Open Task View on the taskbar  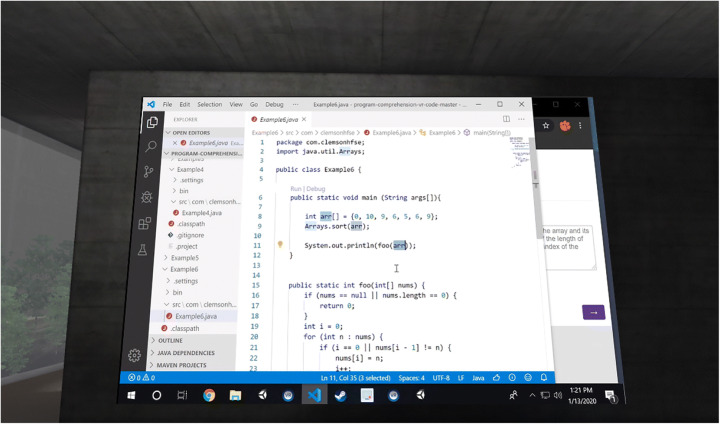click(182, 395)
